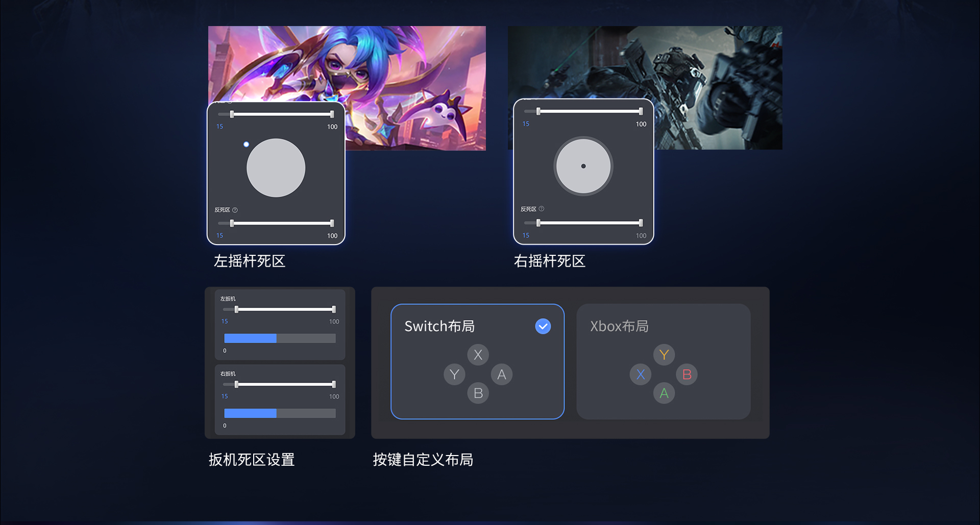Click the 左扳机 slider left handle
This screenshot has width=980, height=525.
236,309
